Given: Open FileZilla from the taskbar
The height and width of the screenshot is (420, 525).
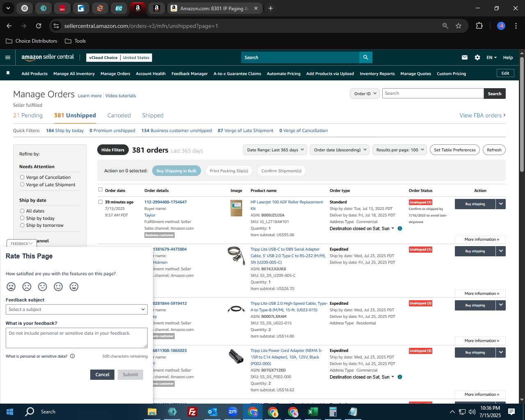Looking at the screenshot, I should coord(192,412).
